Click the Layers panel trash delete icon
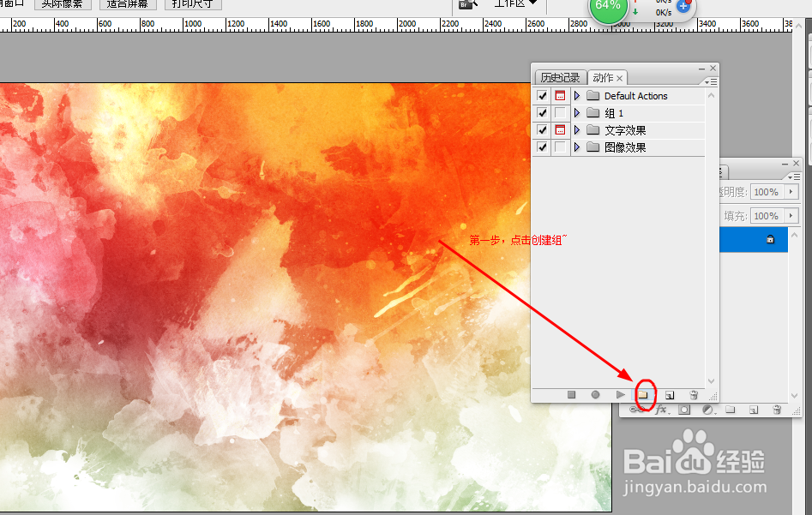Viewport: 812px width, 515px height. pyautogui.click(x=777, y=410)
